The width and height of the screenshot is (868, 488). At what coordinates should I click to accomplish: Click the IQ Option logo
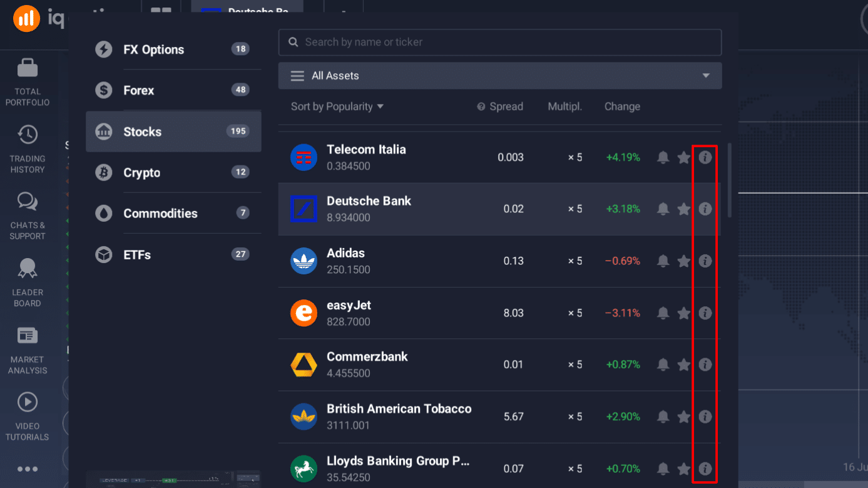click(26, 18)
